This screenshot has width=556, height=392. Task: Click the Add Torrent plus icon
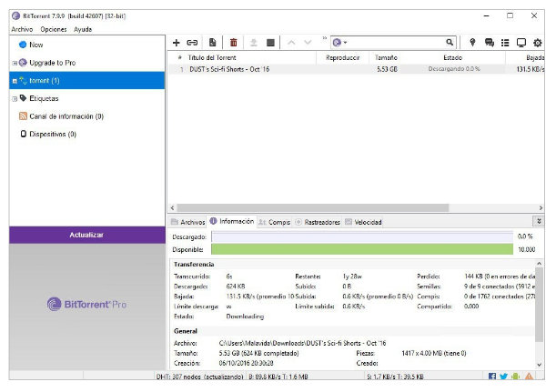(176, 43)
